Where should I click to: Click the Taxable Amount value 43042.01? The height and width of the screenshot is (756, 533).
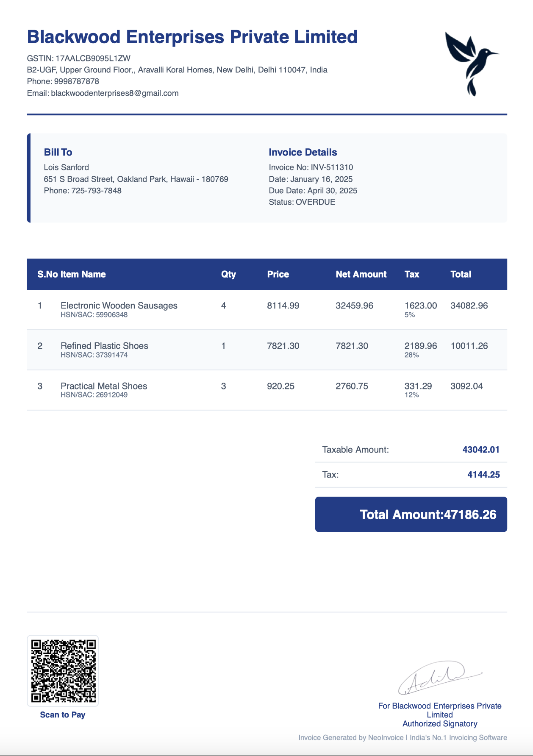(x=481, y=450)
